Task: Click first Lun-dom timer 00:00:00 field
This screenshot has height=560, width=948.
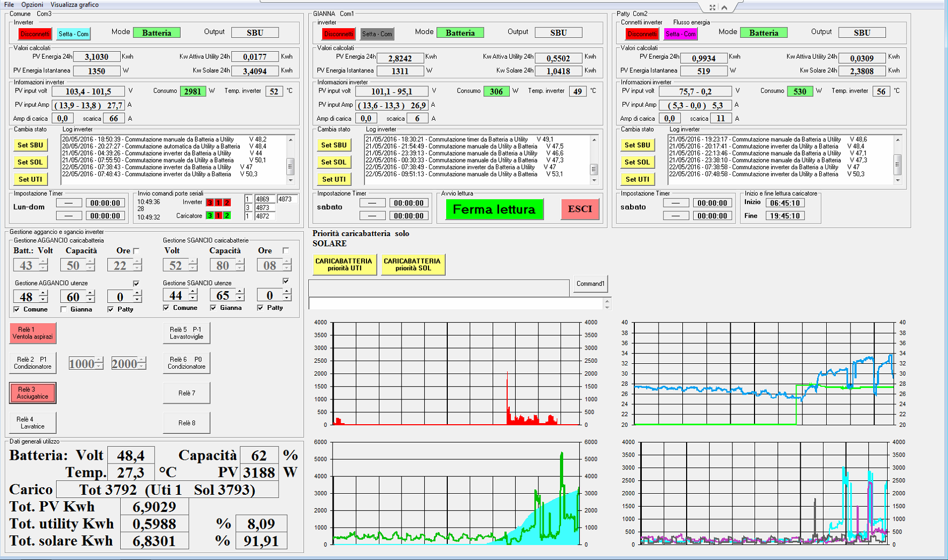Action: coord(105,203)
